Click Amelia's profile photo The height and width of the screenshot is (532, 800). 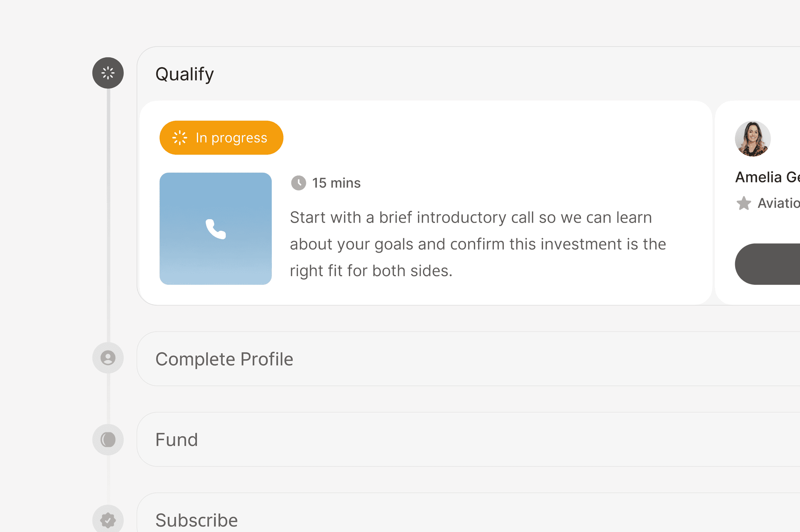pos(753,139)
